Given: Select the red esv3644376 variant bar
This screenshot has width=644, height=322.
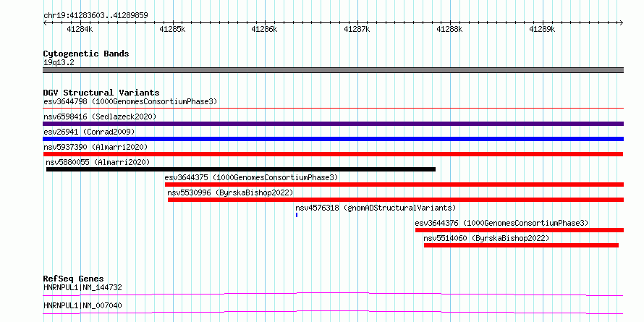Looking at the screenshot, I should point(520,230).
